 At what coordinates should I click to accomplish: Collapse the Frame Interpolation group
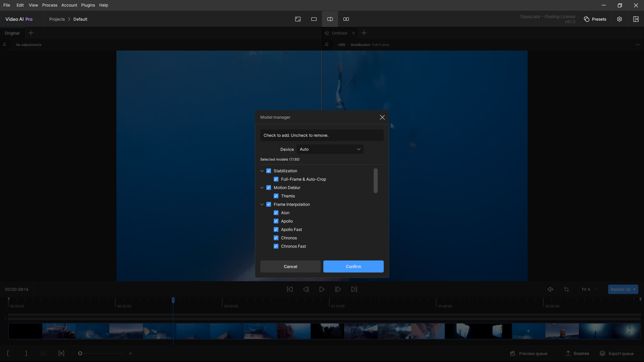pos(262,204)
